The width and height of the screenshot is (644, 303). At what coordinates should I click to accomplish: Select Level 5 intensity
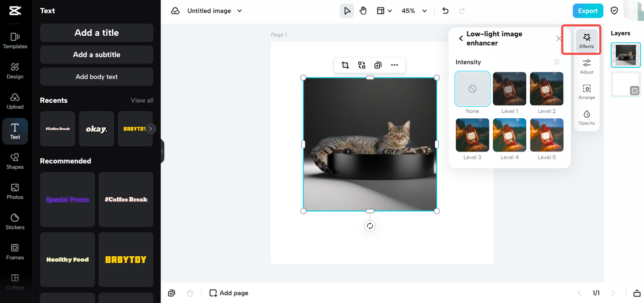coord(547,135)
